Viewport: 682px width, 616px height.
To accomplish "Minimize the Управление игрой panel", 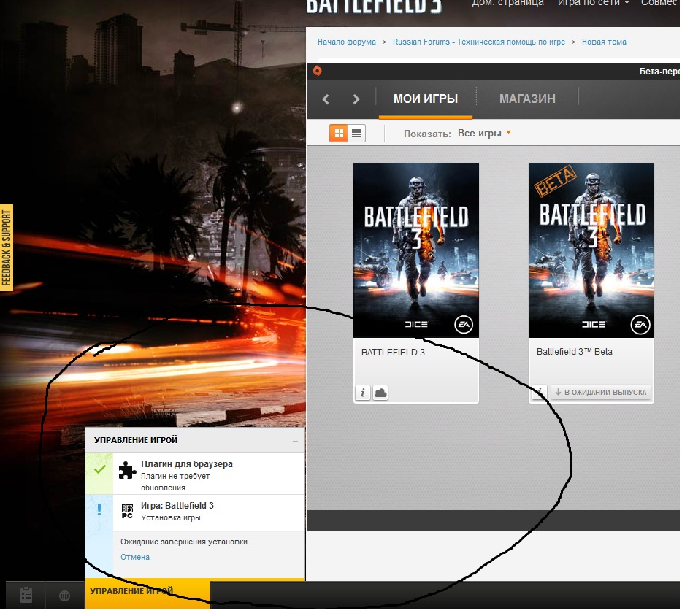I will coord(295,442).
